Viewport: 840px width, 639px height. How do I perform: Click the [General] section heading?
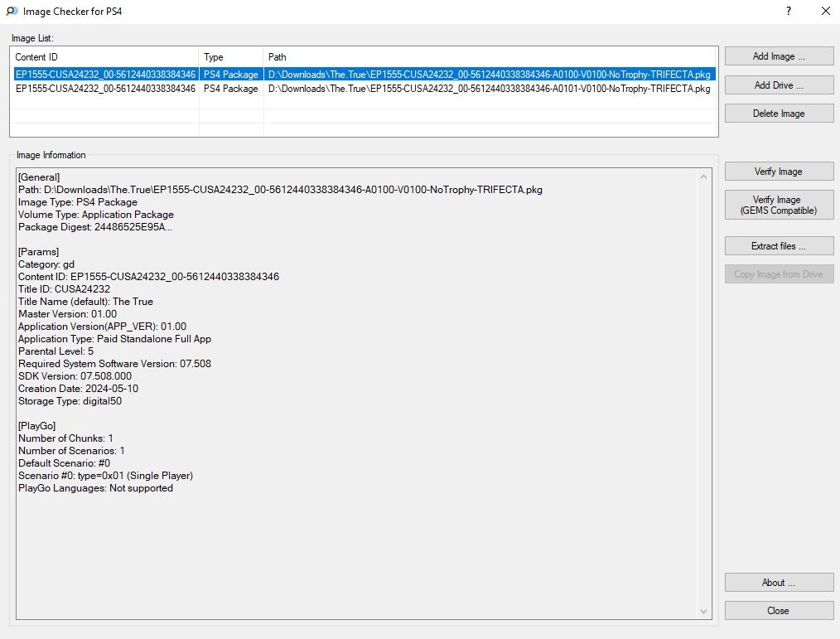pyautogui.click(x=39, y=177)
